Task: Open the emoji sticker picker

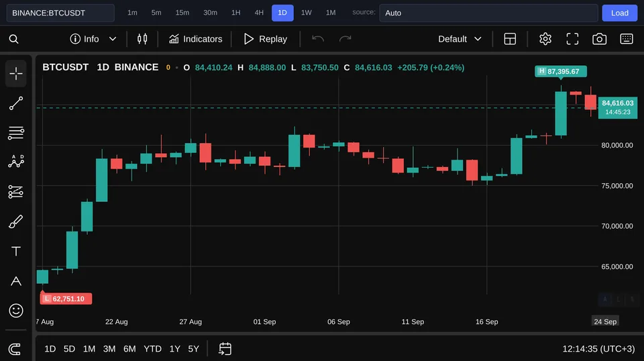Action: tap(16, 311)
